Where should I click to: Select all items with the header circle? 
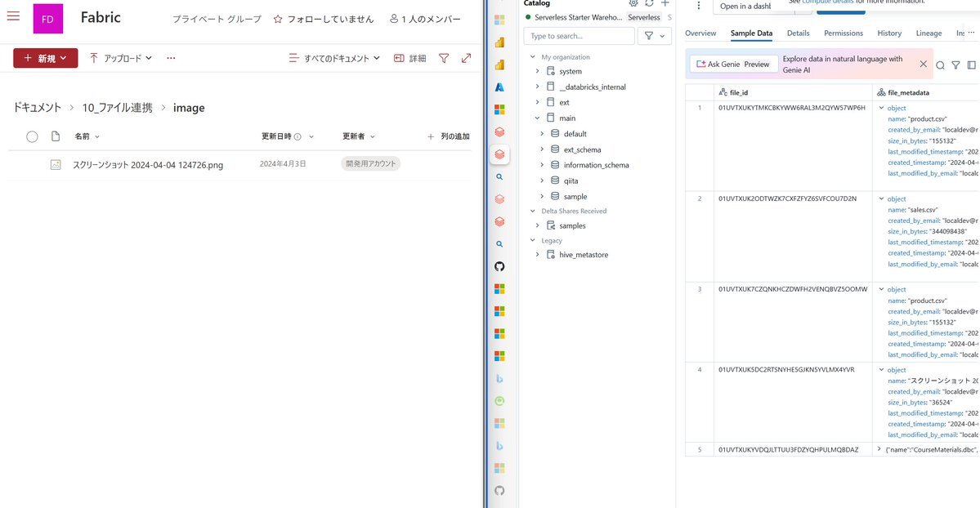click(x=32, y=136)
